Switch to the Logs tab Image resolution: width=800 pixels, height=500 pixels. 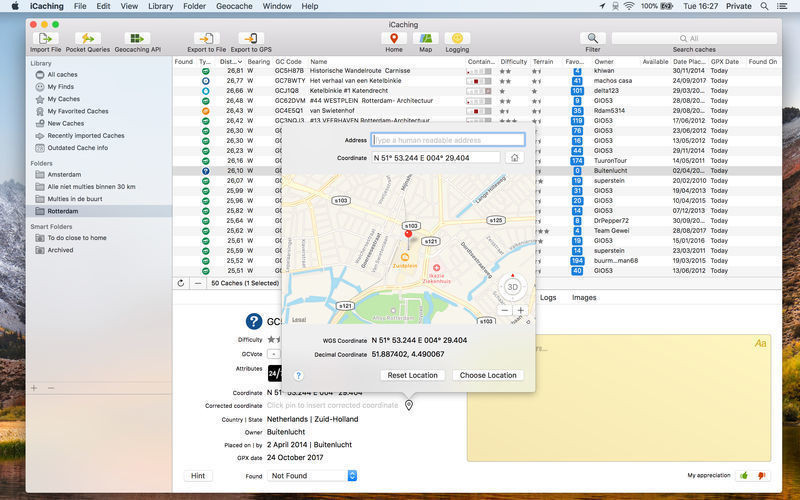click(x=548, y=297)
